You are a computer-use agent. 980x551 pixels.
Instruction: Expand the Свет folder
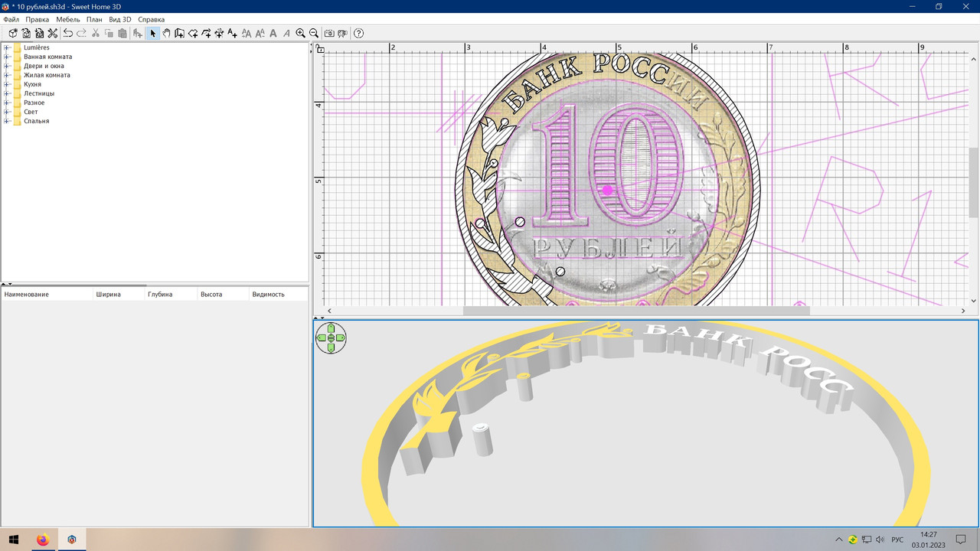coord(7,112)
